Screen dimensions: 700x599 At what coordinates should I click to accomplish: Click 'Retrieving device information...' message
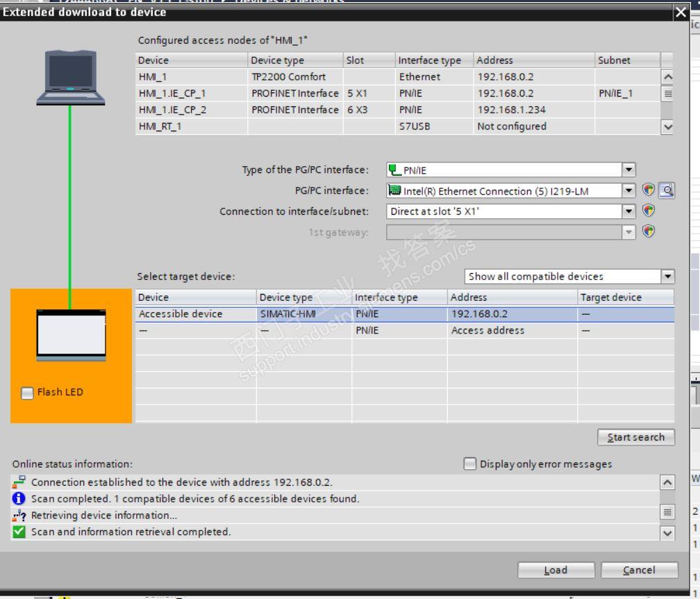[x=104, y=515]
